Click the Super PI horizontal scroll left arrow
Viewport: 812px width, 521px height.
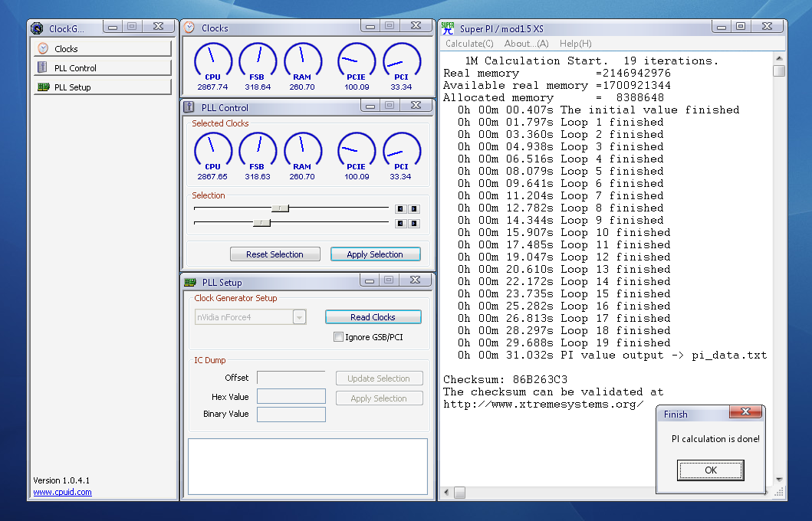tap(447, 492)
